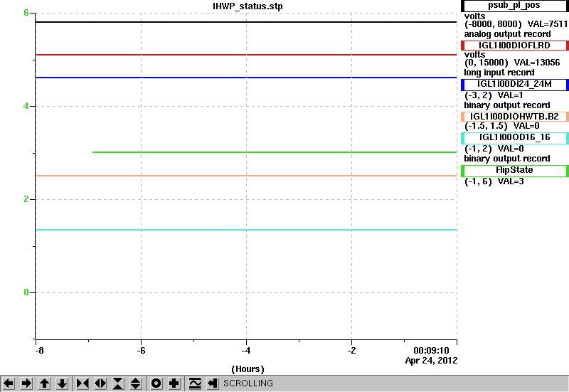Image resolution: width=569 pixels, height=392 pixels.
Task: Pan the plot right with the right arrow
Action: coord(26,383)
